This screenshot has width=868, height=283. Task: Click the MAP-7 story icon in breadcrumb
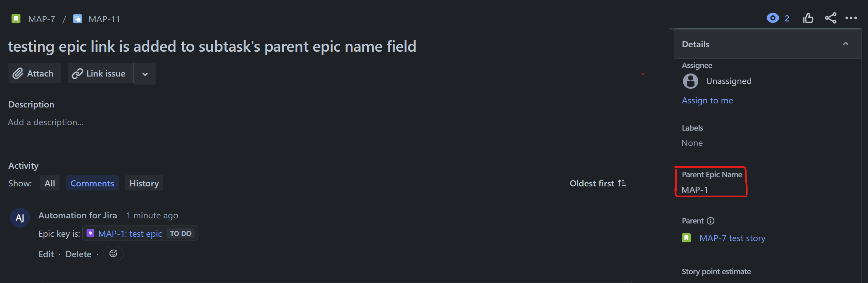[16, 19]
